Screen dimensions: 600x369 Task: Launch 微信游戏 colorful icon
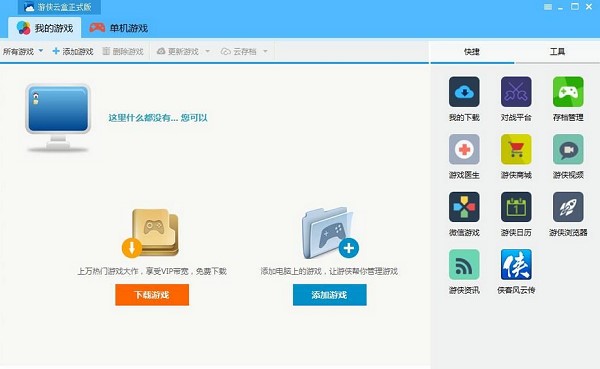coord(464,207)
